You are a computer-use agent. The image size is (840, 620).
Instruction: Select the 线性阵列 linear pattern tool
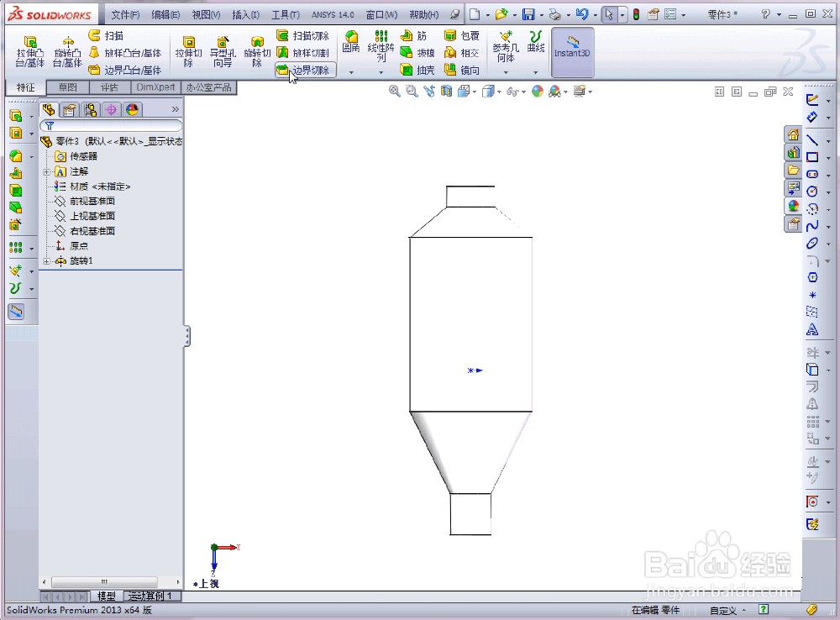(381, 46)
